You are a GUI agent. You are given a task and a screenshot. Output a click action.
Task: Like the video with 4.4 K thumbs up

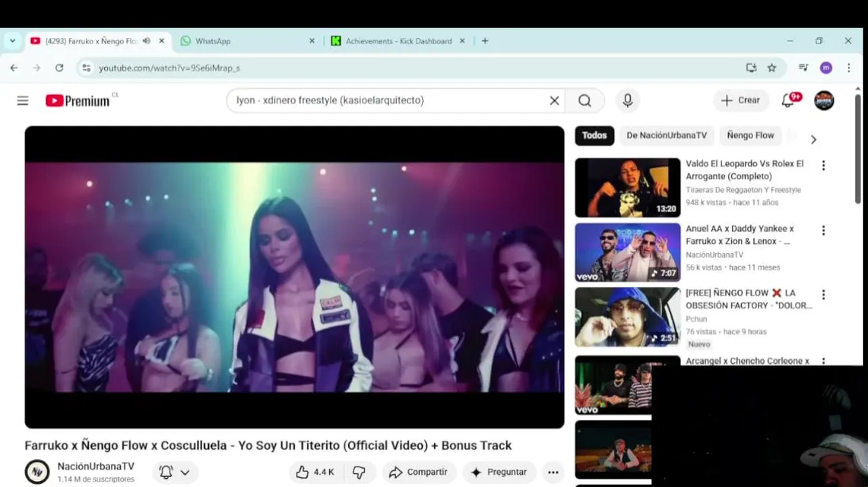(316, 472)
